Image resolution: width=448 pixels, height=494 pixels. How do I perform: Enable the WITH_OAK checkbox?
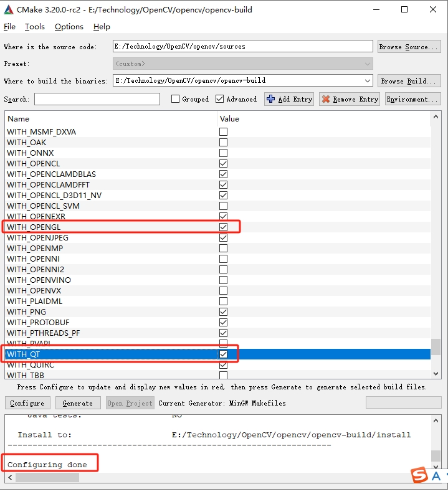223,143
